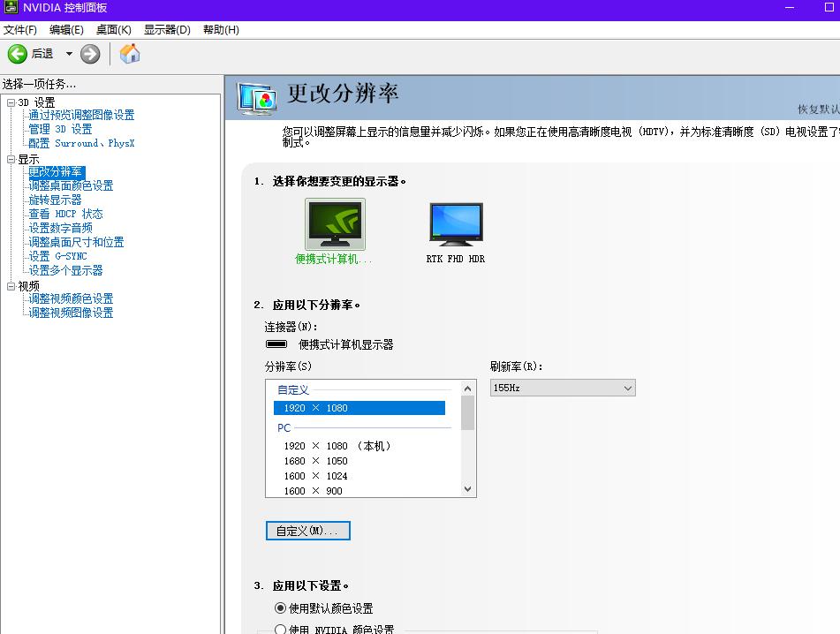Open 调整视频颜色设置 task
Screen dimensions: 840x634
tap(71, 298)
